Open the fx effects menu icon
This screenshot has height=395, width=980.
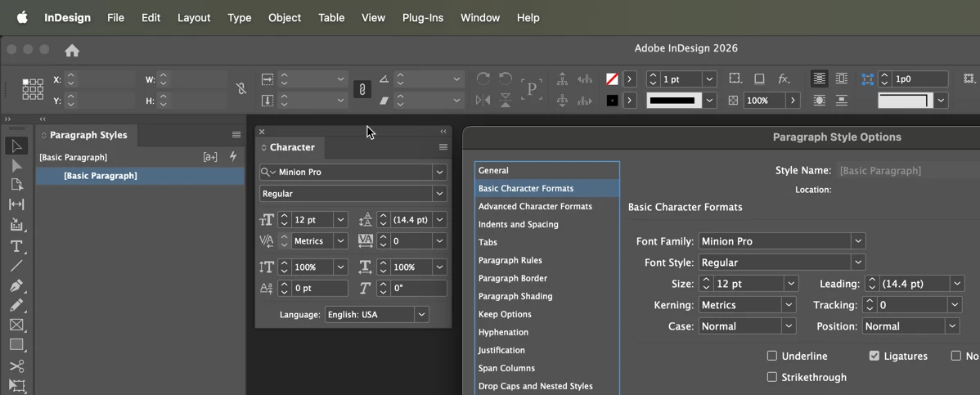click(x=784, y=79)
